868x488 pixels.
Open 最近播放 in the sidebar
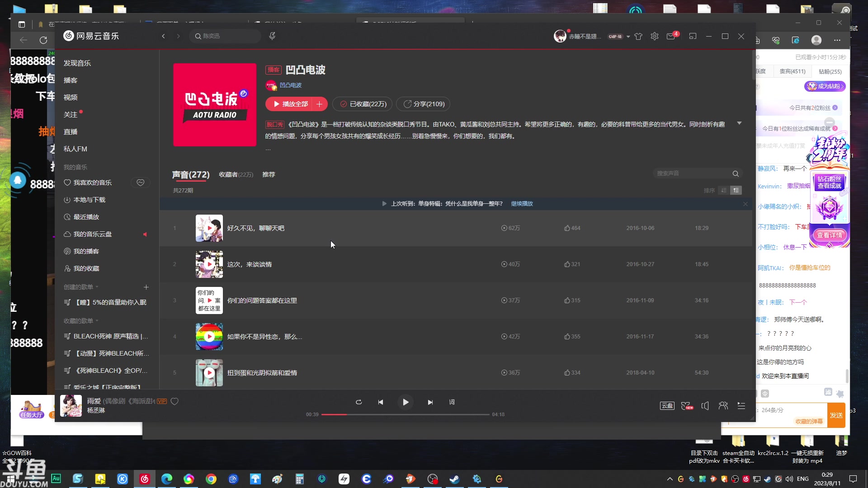pos(81,217)
